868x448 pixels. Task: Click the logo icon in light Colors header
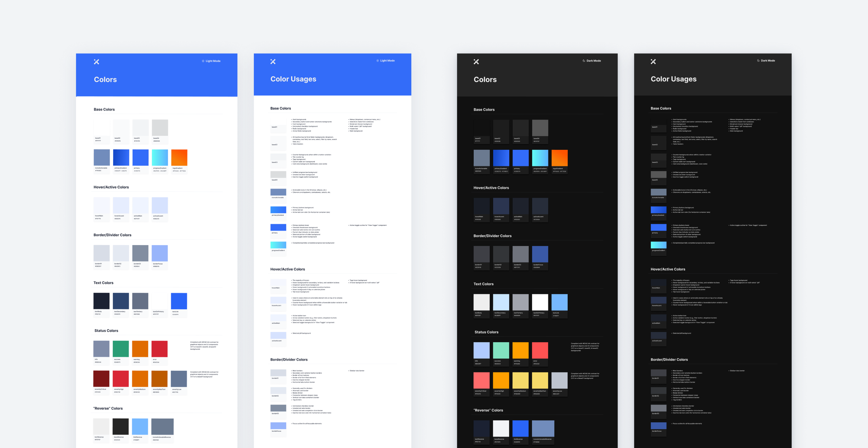click(97, 62)
